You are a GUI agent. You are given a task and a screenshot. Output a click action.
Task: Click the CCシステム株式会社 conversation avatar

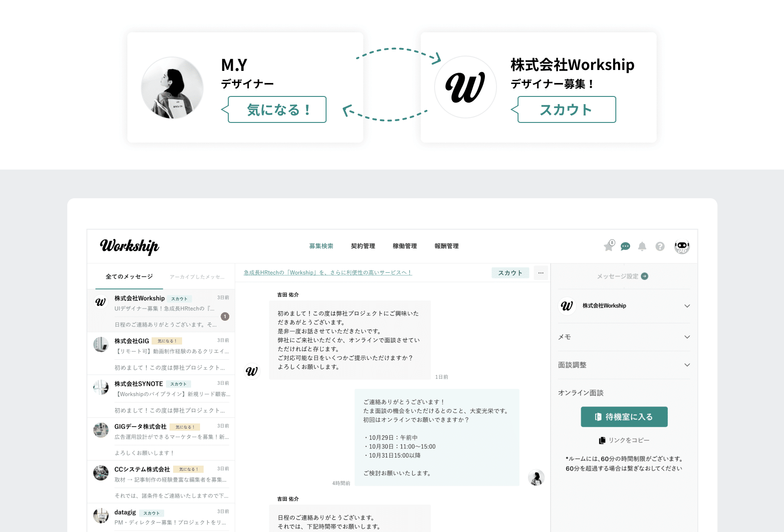(x=101, y=473)
